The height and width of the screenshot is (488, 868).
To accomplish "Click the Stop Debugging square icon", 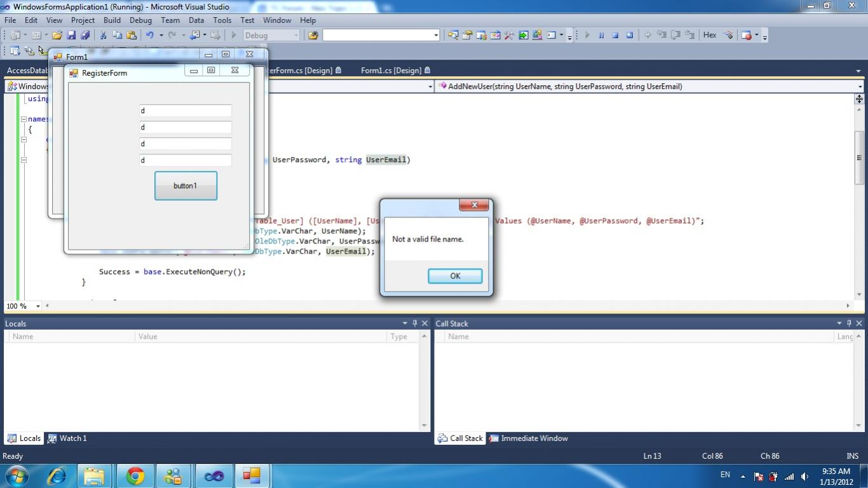I will [x=615, y=36].
